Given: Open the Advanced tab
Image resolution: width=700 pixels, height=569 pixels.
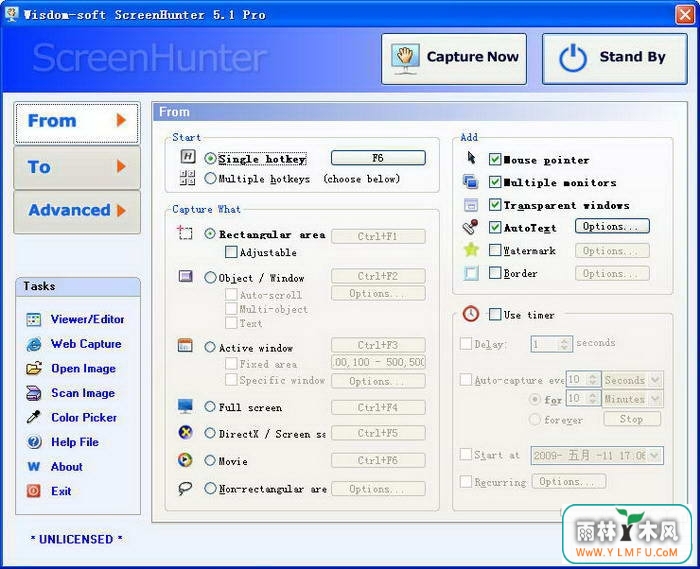Looking at the screenshot, I should (77, 211).
